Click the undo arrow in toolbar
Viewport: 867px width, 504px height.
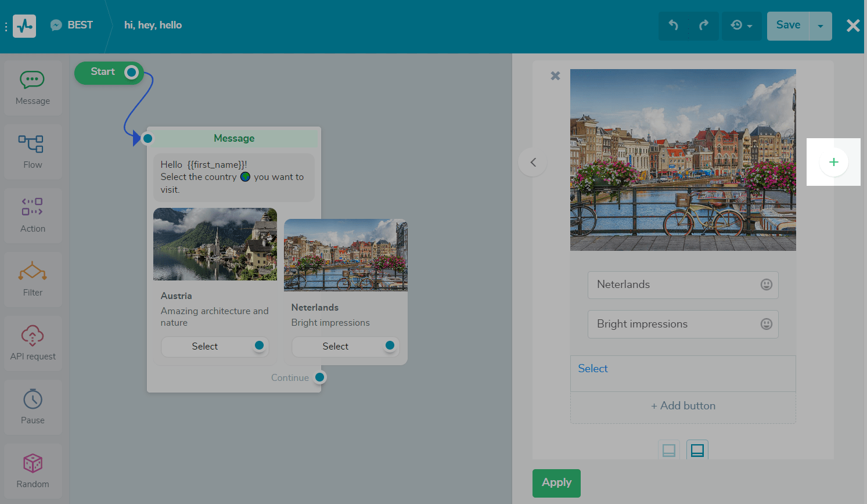674,26
